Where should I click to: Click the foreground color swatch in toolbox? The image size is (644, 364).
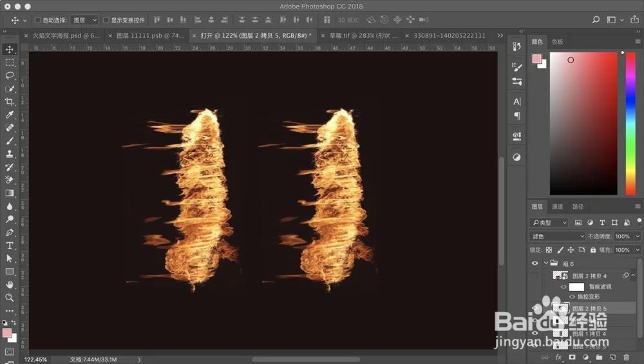click(x=6, y=333)
